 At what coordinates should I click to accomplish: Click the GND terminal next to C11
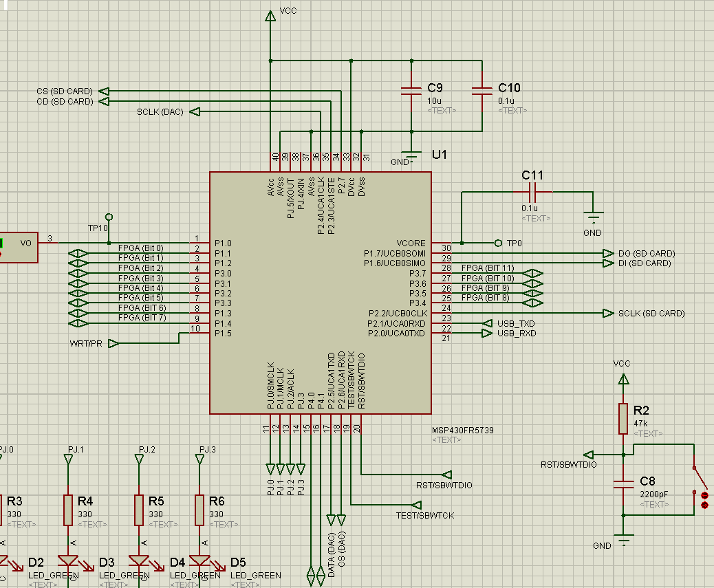593,217
